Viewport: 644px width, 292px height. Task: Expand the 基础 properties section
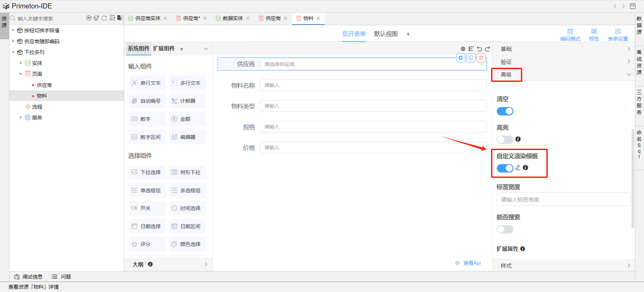[x=563, y=49]
